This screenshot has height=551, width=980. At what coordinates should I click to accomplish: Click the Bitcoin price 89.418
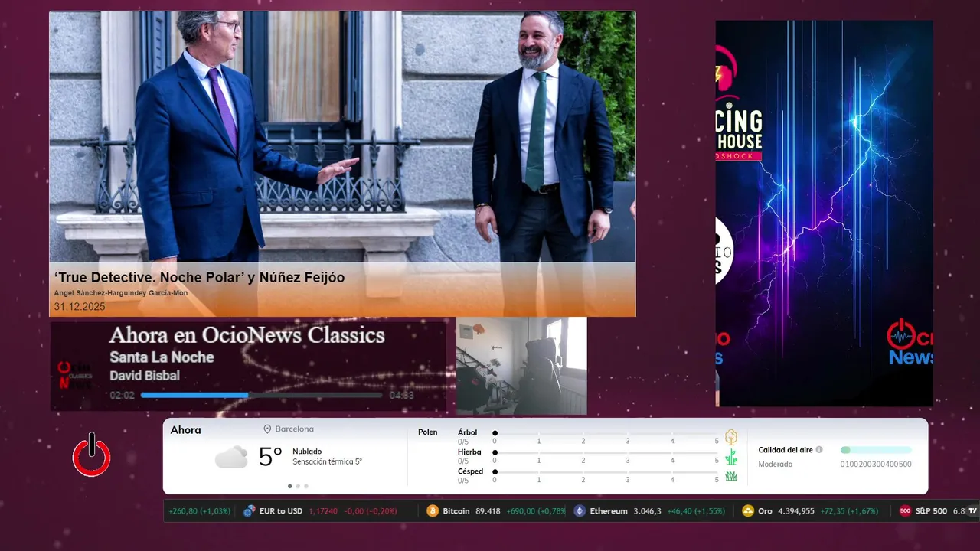[488, 511]
